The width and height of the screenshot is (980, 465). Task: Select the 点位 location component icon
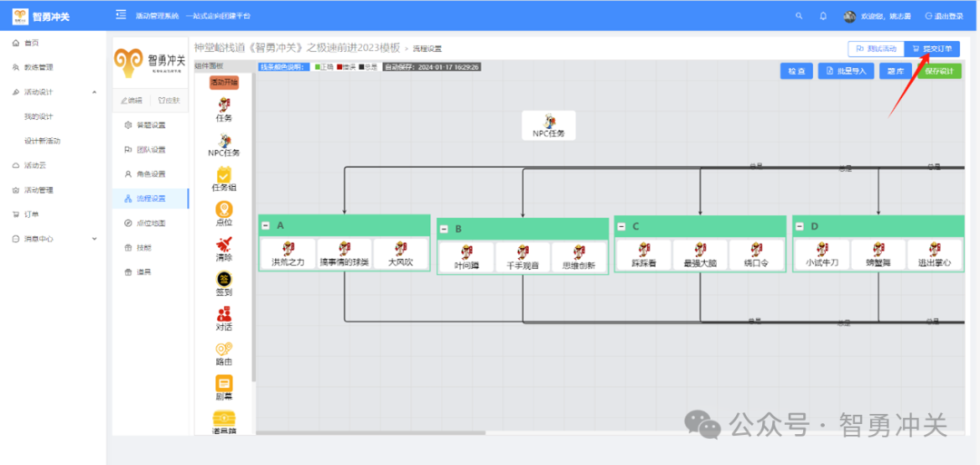(x=223, y=210)
